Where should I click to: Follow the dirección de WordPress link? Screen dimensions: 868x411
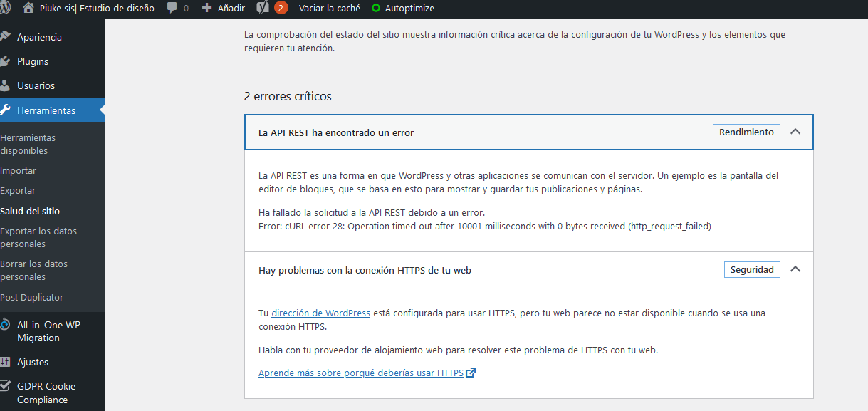tap(320, 313)
